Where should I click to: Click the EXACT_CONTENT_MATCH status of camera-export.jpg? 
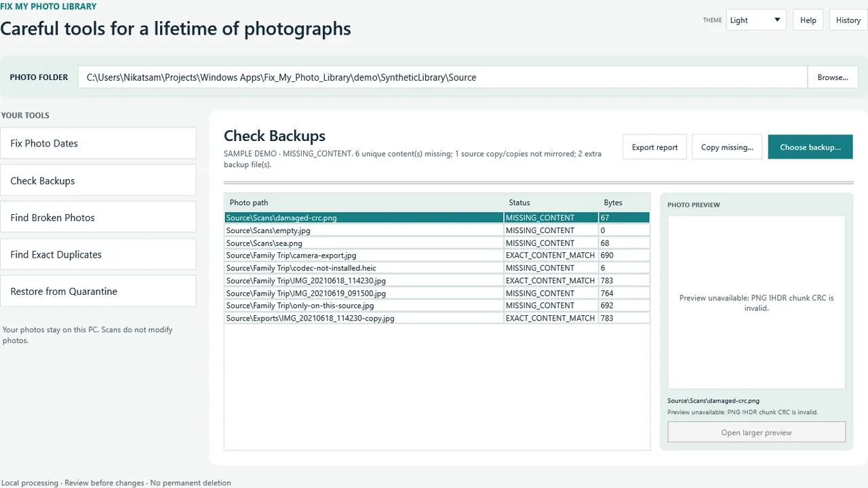pyautogui.click(x=550, y=256)
